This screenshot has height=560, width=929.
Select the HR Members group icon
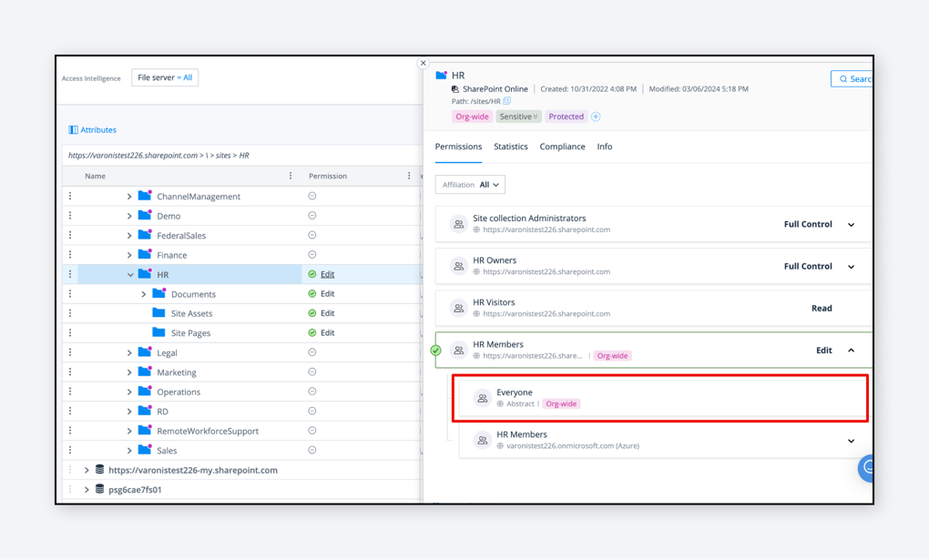(x=458, y=350)
